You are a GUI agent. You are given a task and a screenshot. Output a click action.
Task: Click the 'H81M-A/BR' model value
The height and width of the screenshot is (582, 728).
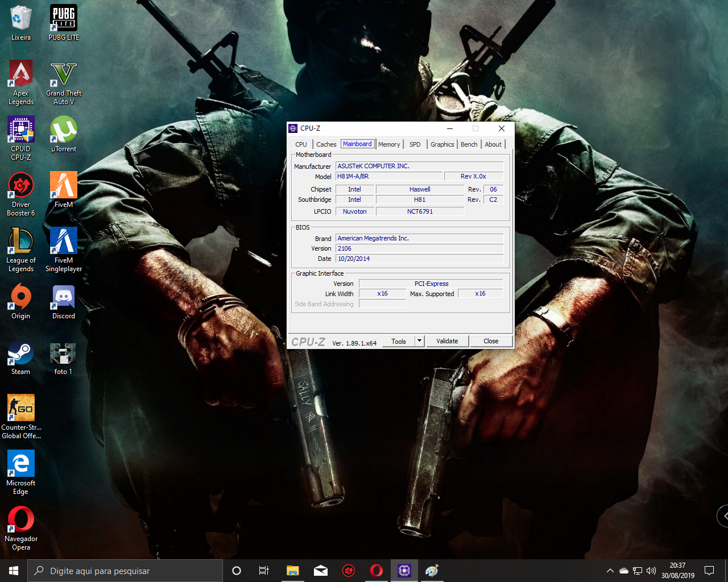pos(389,176)
